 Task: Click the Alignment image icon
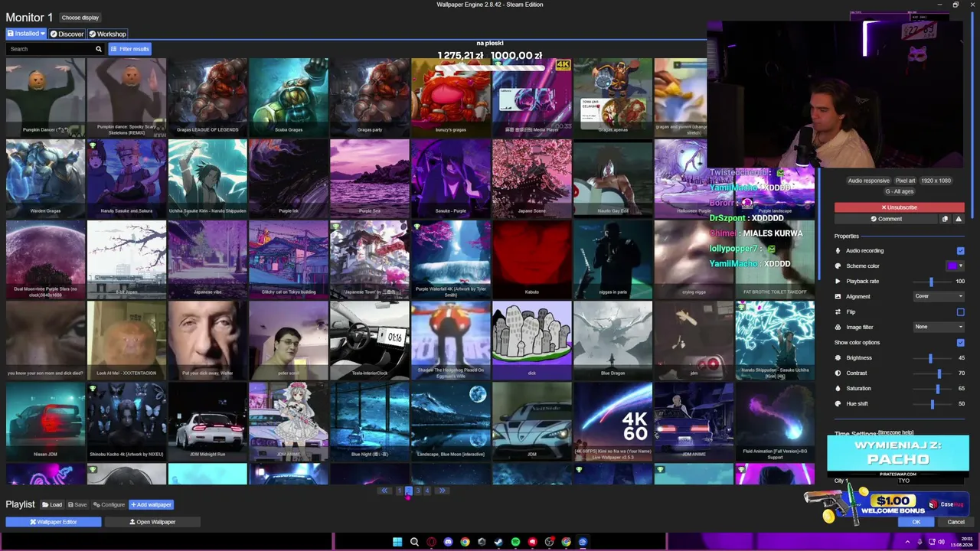coord(838,297)
